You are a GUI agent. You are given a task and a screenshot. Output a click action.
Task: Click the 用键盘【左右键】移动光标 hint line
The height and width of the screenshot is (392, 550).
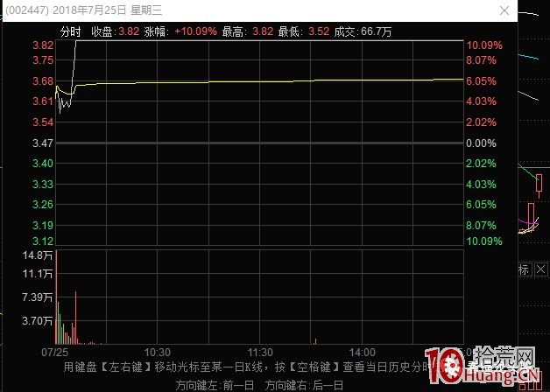pyautogui.click(x=245, y=367)
